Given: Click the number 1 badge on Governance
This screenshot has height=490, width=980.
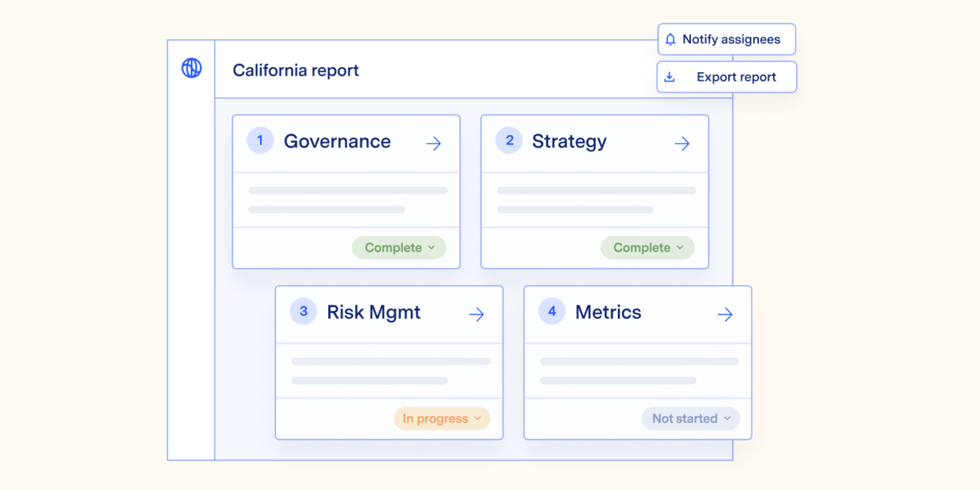Looking at the screenshot, I should pyautogui.click(x=260, y=140).
